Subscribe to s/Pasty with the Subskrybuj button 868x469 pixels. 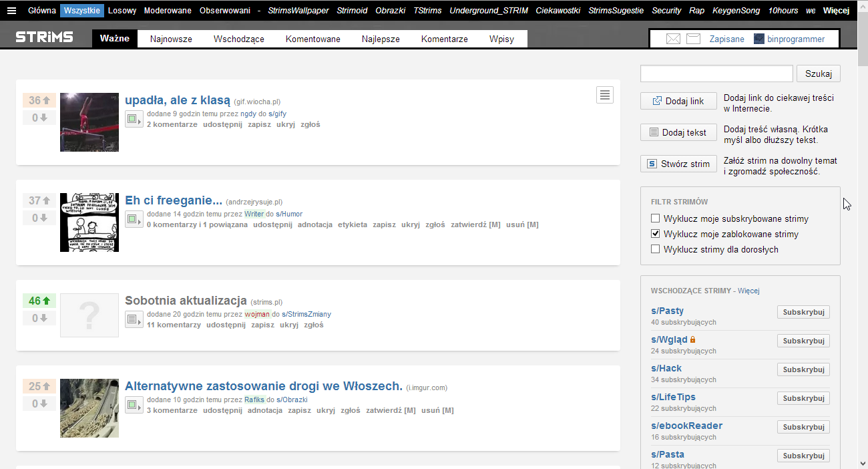click(803, 311)
